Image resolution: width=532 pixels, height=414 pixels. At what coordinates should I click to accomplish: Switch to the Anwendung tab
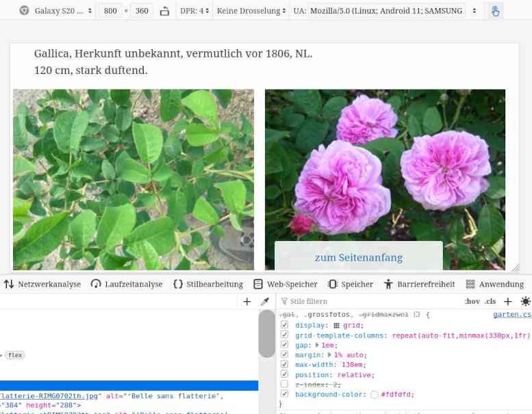[x=495, y=284]
